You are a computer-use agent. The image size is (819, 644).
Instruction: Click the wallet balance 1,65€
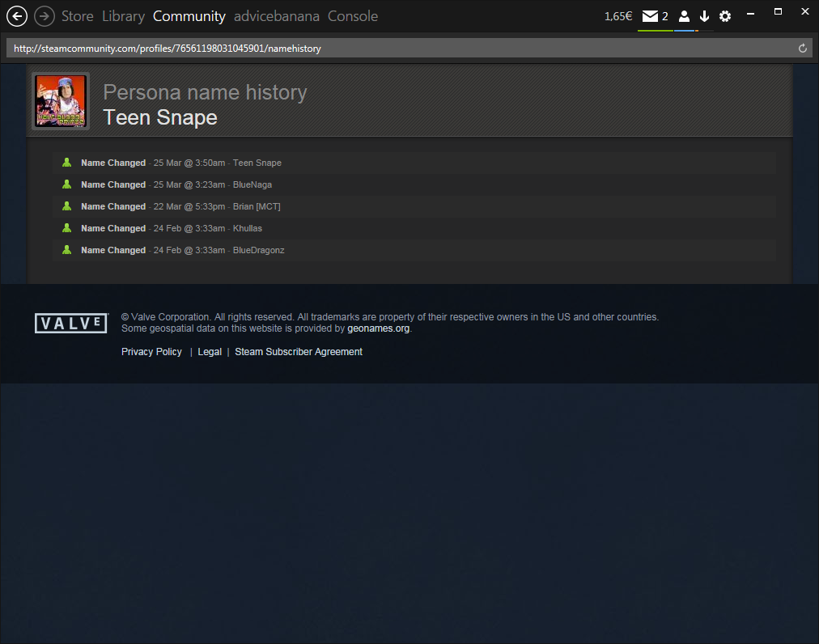click(618, 16)
